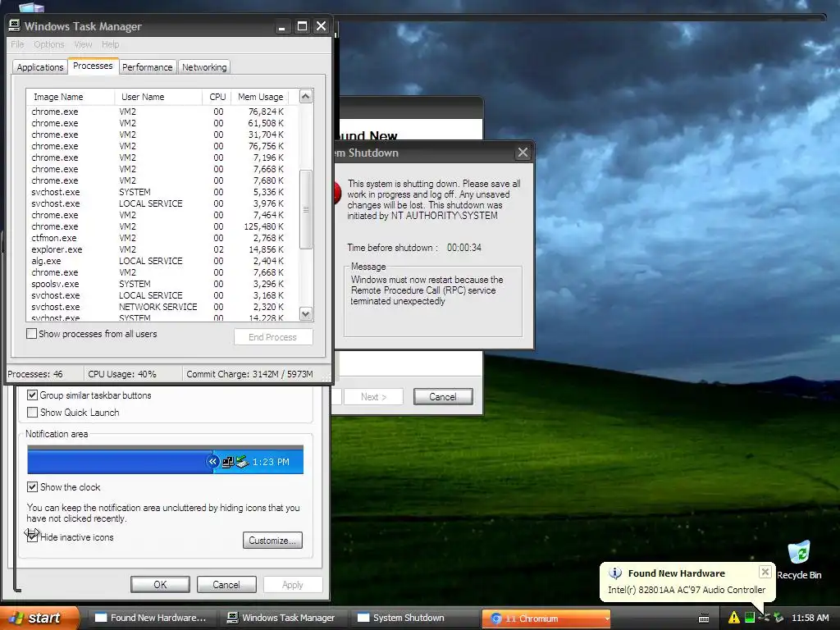Click the new hardware tray icon

pos(764,618)
